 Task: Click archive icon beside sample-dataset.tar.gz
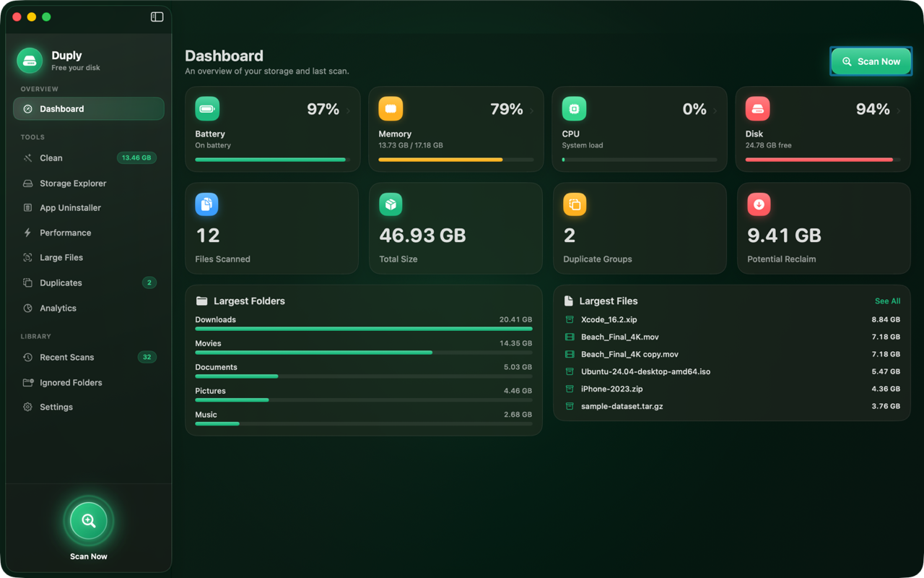(570, 406)
